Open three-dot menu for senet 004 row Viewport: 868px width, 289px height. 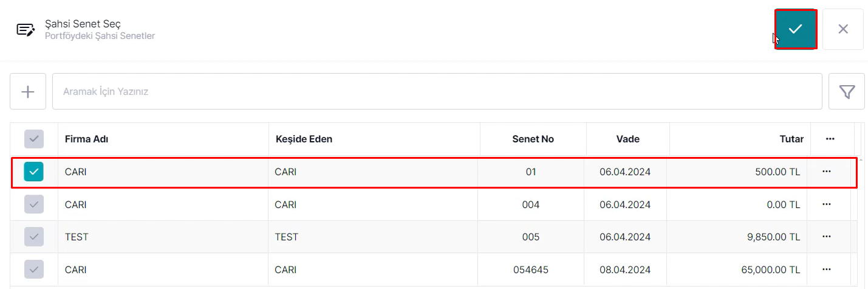click(x=826, y=204)
